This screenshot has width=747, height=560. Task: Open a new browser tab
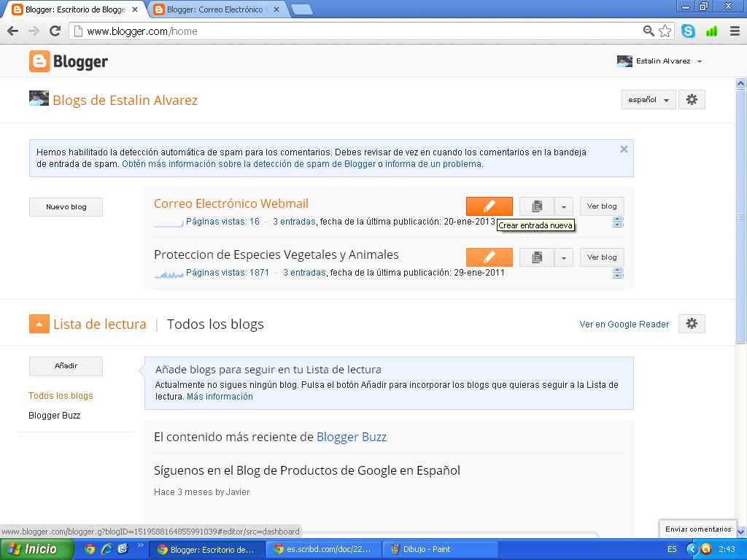click(301, 9)
